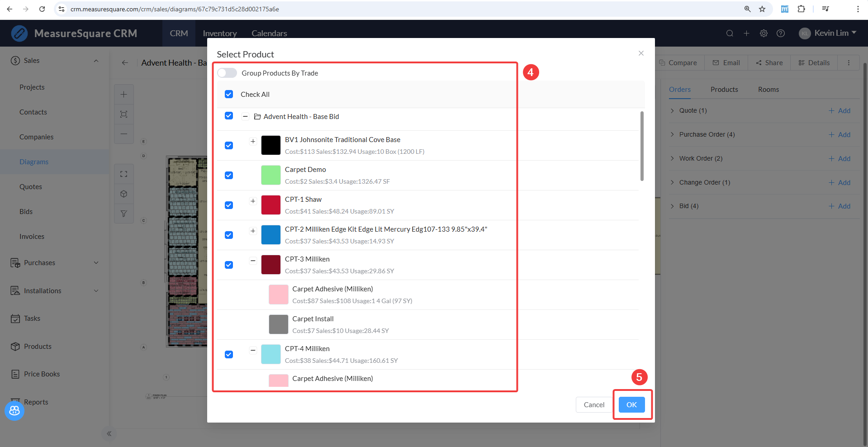The image size is (868, 447).
Task: Click the back arrow beside Advent Health title
Action: (125, 63)
